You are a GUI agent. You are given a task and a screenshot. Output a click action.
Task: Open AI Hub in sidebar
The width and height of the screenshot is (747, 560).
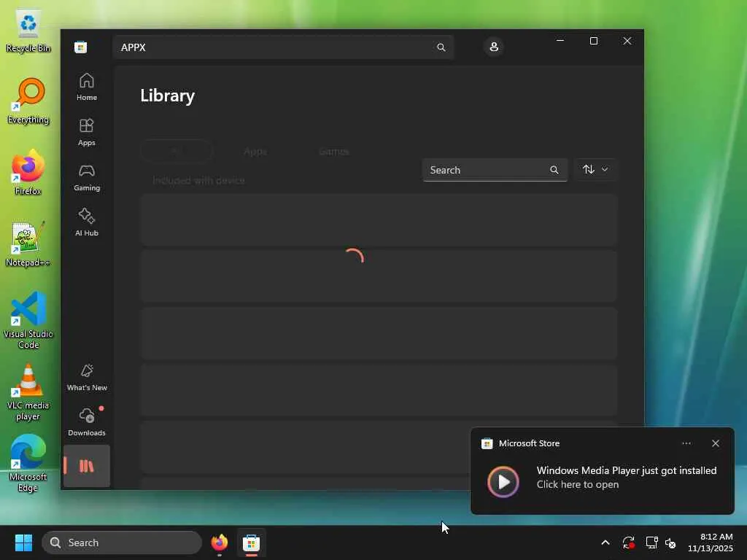click(87, 222)
